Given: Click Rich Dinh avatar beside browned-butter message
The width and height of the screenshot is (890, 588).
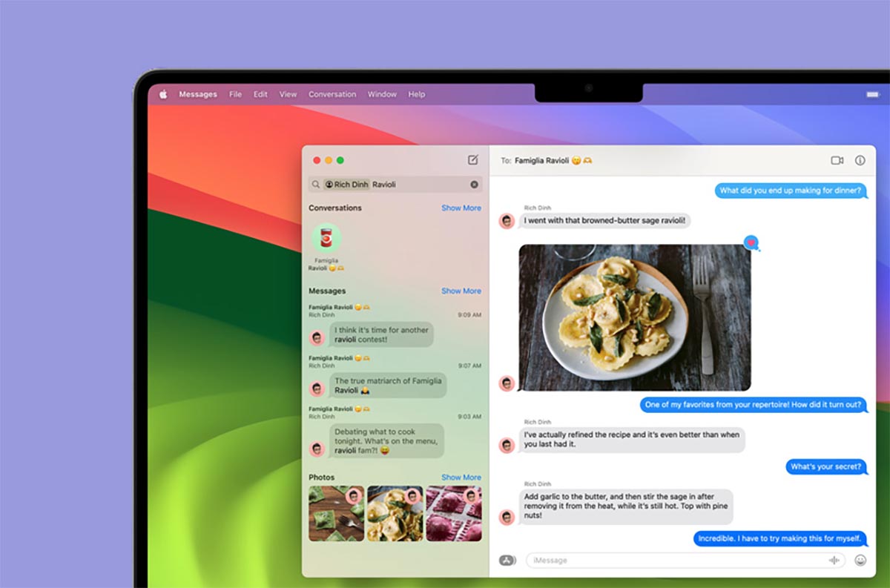Looking at the screenshot, I should [507, 221].
